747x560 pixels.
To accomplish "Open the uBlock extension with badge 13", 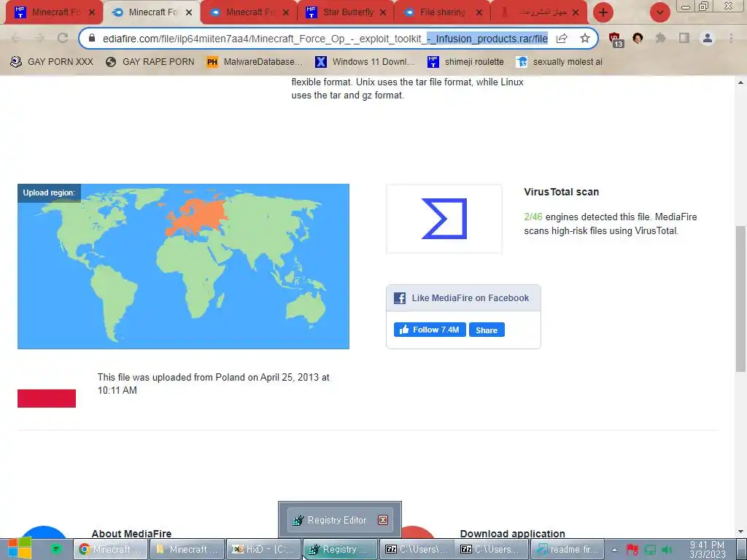I will pos(615,39).
